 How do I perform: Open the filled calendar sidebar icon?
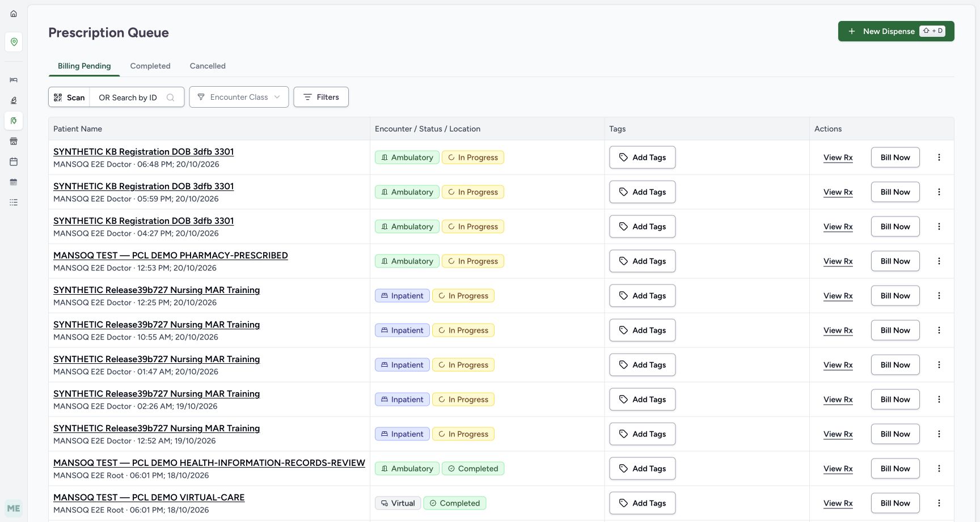tap(14, 182)
